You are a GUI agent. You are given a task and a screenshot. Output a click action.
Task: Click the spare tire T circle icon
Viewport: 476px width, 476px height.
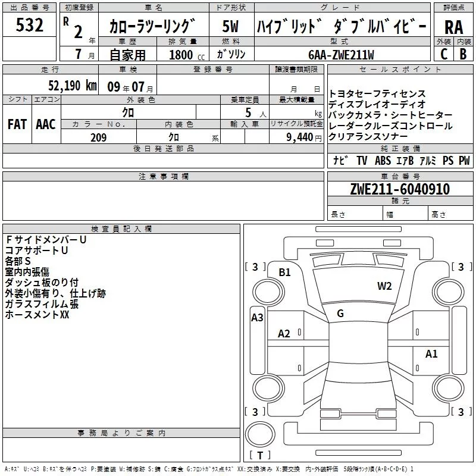[x=260, y=434]
